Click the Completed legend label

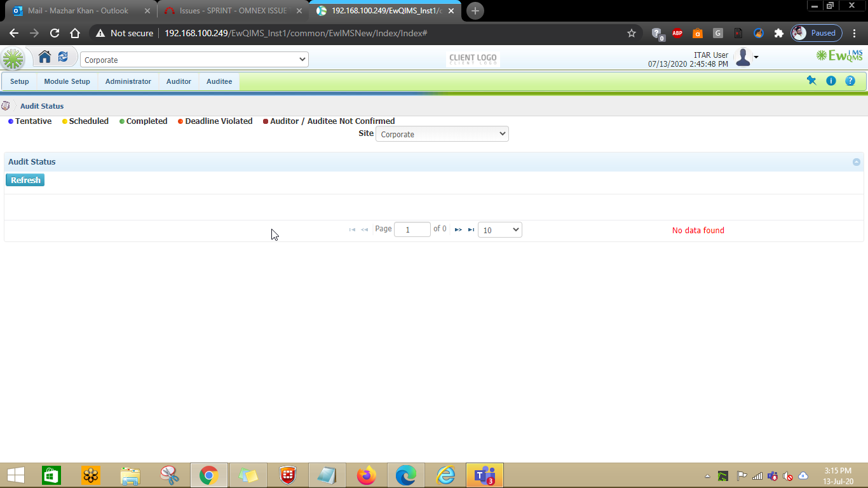coord(147,121)
